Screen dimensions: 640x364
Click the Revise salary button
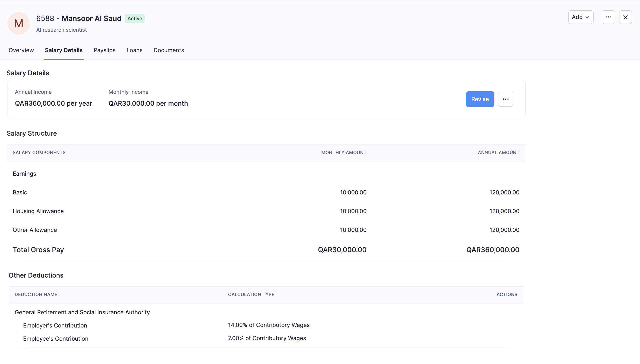click(480, 99)
